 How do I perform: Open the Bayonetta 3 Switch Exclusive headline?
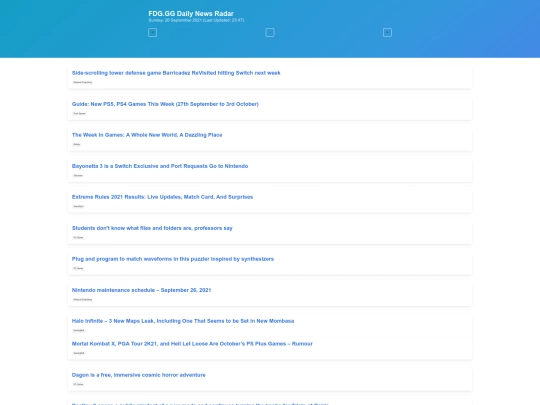click(x=160, y=166)
